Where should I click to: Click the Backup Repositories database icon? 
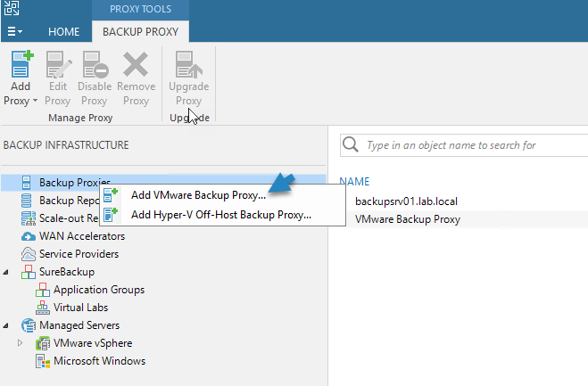(26, 201)
